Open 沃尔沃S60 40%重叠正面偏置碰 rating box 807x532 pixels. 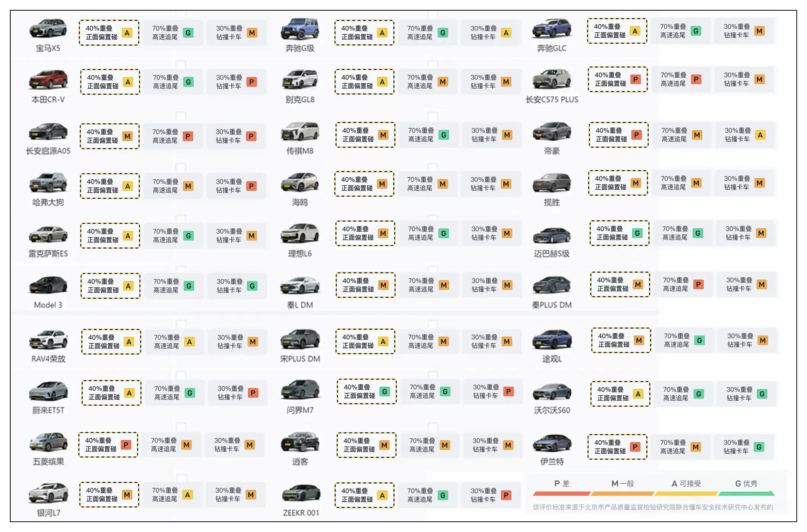tap(620, 394)
